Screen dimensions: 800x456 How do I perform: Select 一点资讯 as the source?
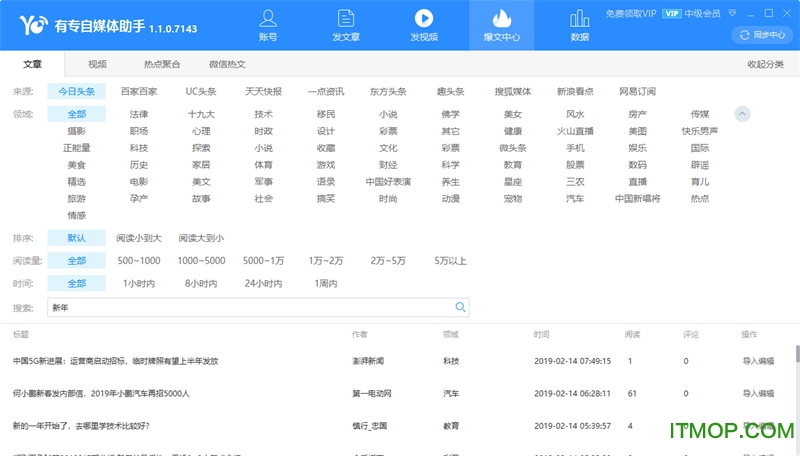pos(326,91)
